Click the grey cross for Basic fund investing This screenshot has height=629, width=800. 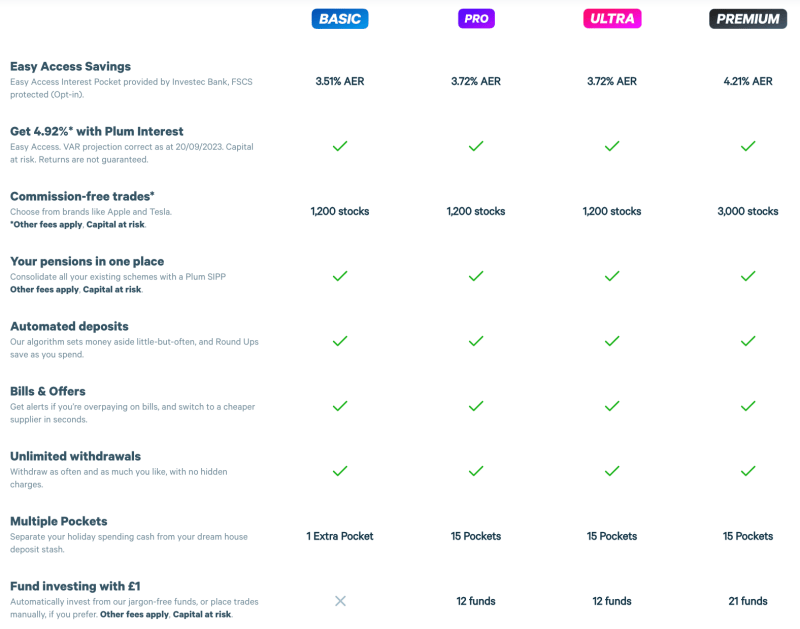click(x=340, y=601)
